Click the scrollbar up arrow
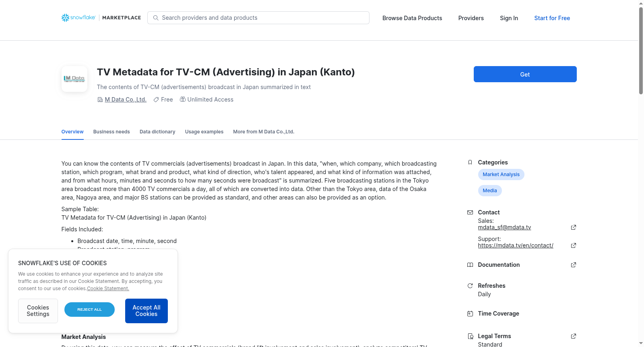 coord(641,3)
